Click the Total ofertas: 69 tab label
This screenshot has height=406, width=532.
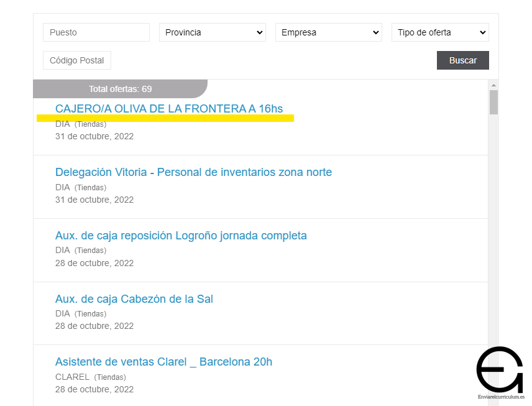(x=120, y=89)
